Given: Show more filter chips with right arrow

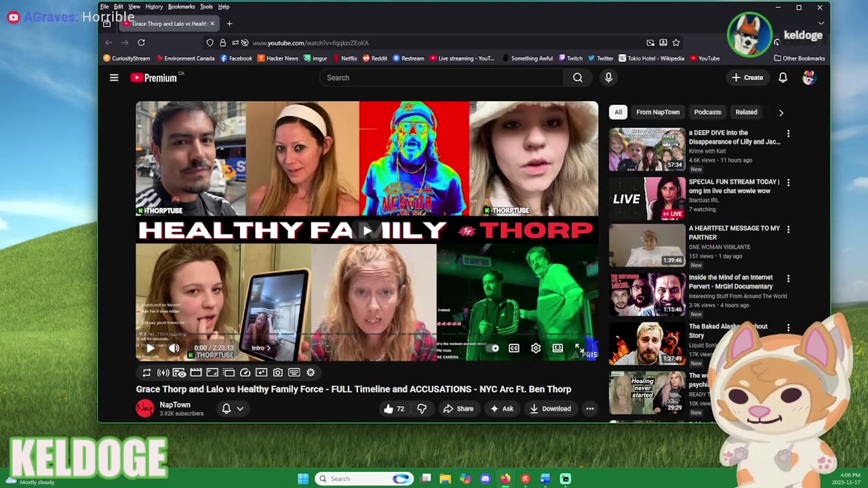Looking at the screenshot, I should click(x=781, y=113).
